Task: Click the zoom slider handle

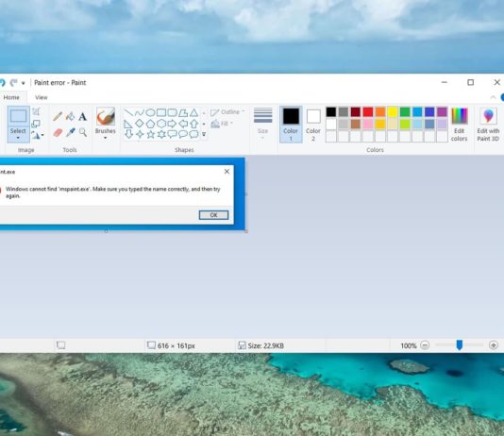Action: (x=460, y=345)
